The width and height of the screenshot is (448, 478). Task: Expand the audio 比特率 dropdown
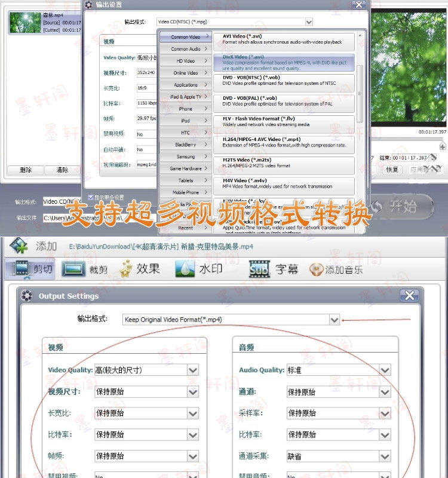385,435
